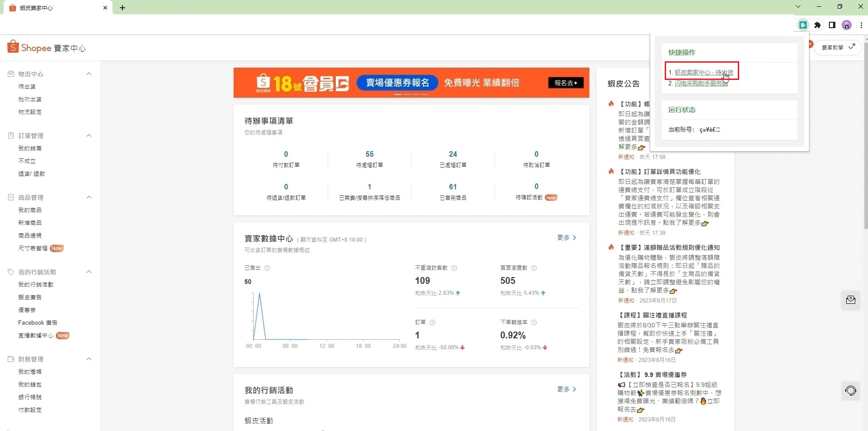The image size is (868, 431).
Task: Click the help icon next to 不重複訪客數
Action: point(454,268)
